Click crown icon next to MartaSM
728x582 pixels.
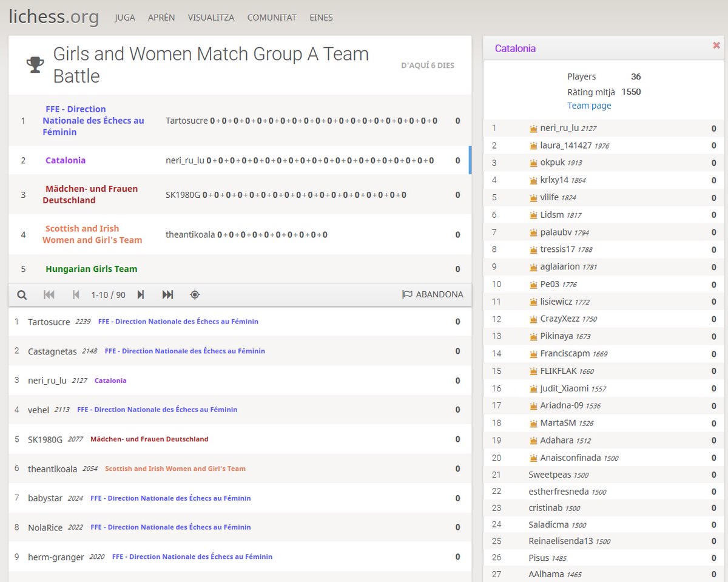click(534, 423)
